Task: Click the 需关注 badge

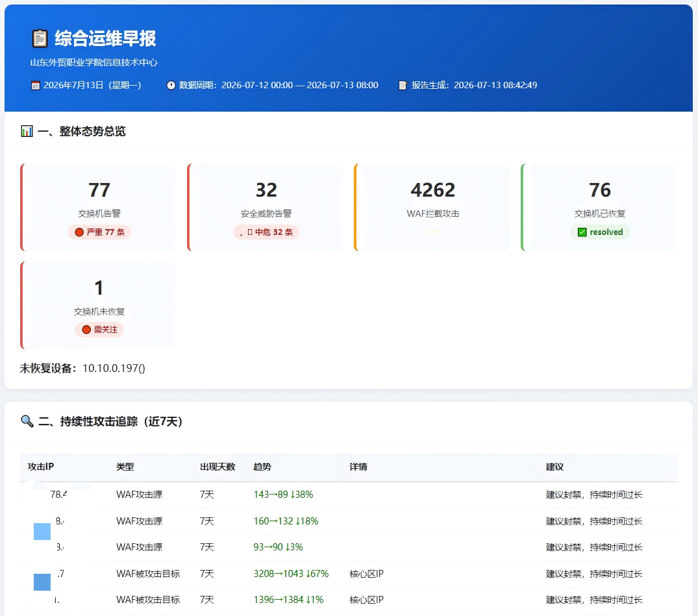Action: pyautogui.click(x=99, y=330)
